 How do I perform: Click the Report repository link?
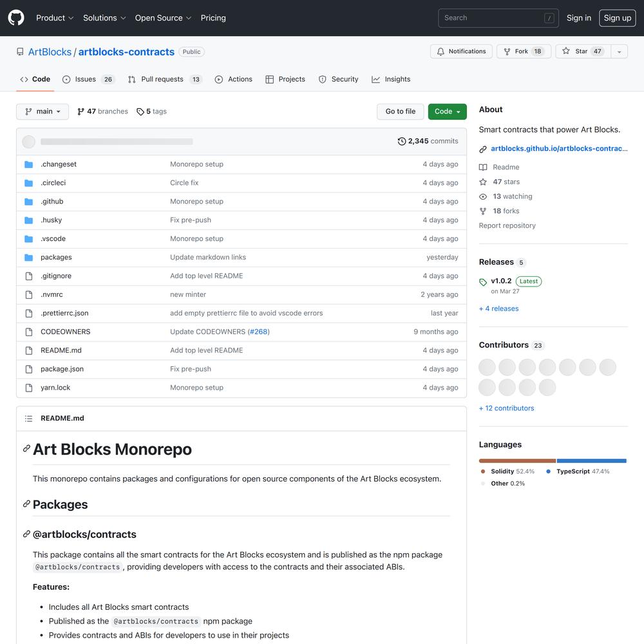pos(507,225)
